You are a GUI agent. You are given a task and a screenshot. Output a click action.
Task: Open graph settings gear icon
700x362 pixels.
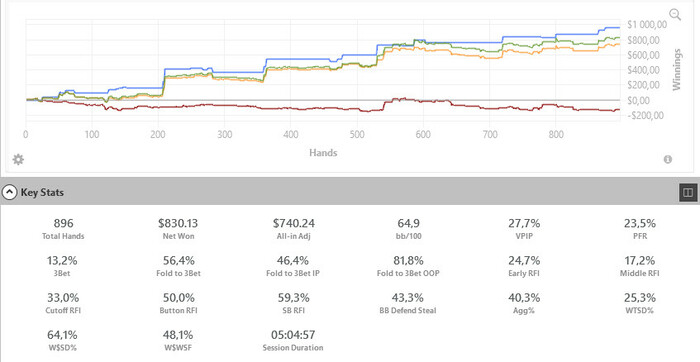18,159
